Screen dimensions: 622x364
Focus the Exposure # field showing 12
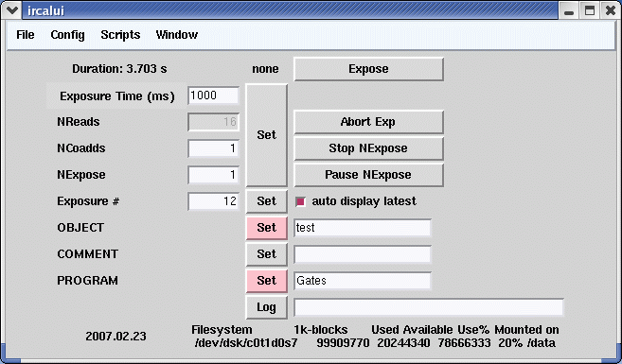(213, 201)
